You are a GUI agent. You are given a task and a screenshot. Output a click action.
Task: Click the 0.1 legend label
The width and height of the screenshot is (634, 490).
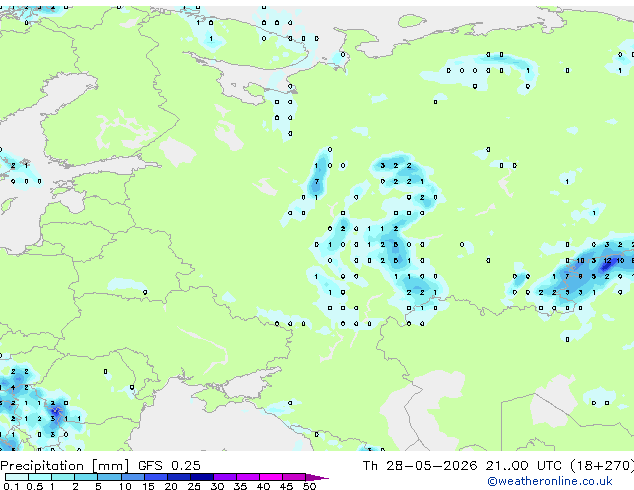click(11, 486)
